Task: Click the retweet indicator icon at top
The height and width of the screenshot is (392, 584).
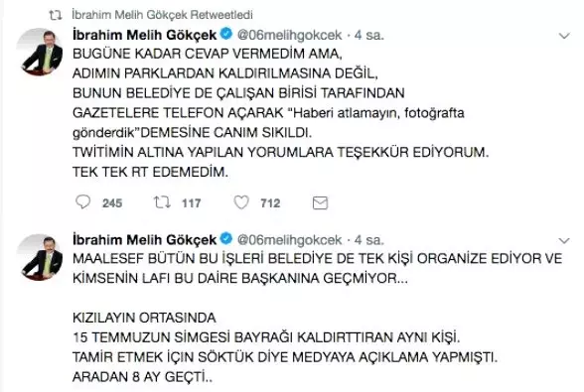Action: click(x=56, y=15)
